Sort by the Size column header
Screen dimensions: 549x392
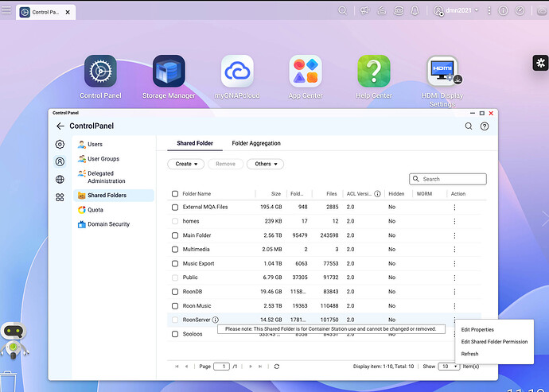pyautogui.click(x=276, y=194)
